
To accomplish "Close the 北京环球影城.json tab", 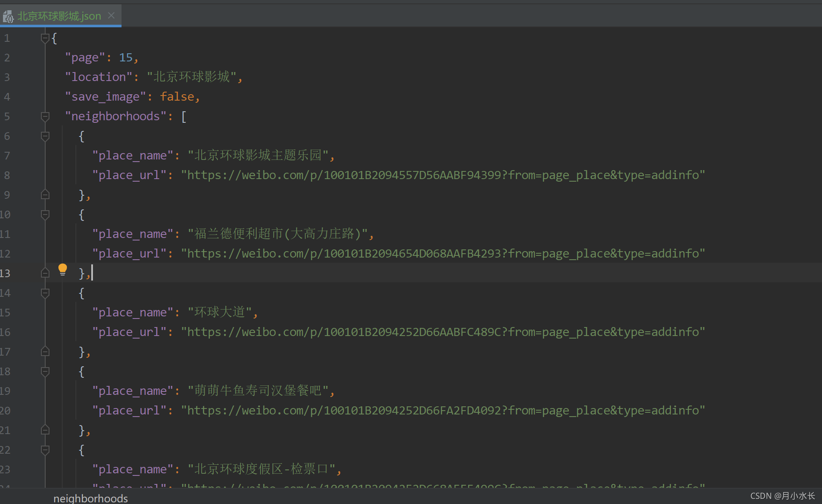I will pyautogui.click(x=111, y=16).
